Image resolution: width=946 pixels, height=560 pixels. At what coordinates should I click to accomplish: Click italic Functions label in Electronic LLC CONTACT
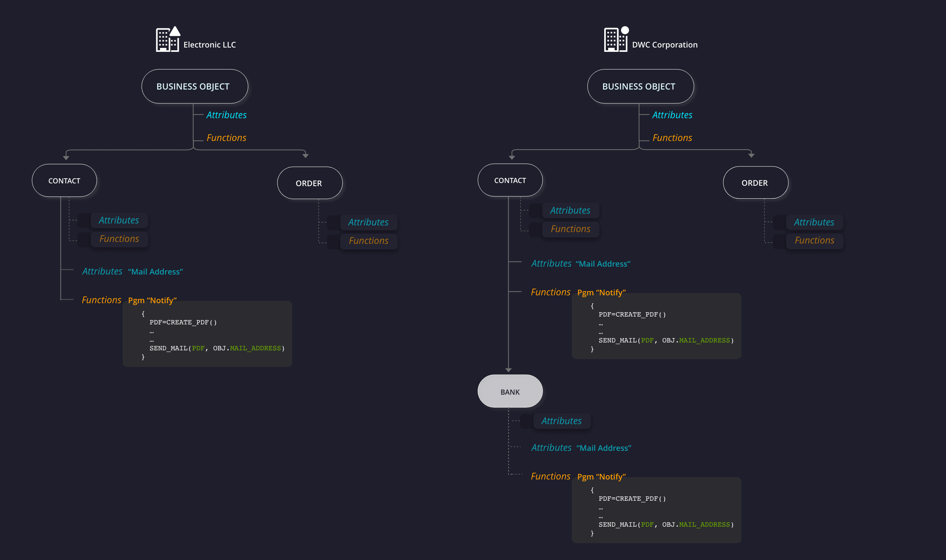101,300
